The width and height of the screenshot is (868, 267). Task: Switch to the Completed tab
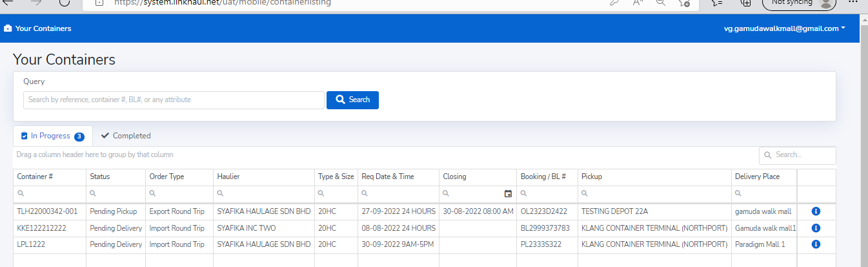[x=126, y=136]
